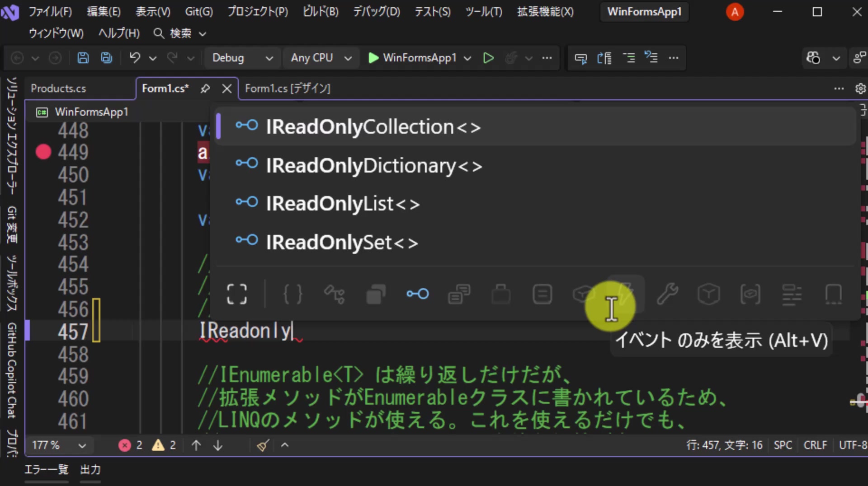Click the account avatar A

[x=735, y=12]
